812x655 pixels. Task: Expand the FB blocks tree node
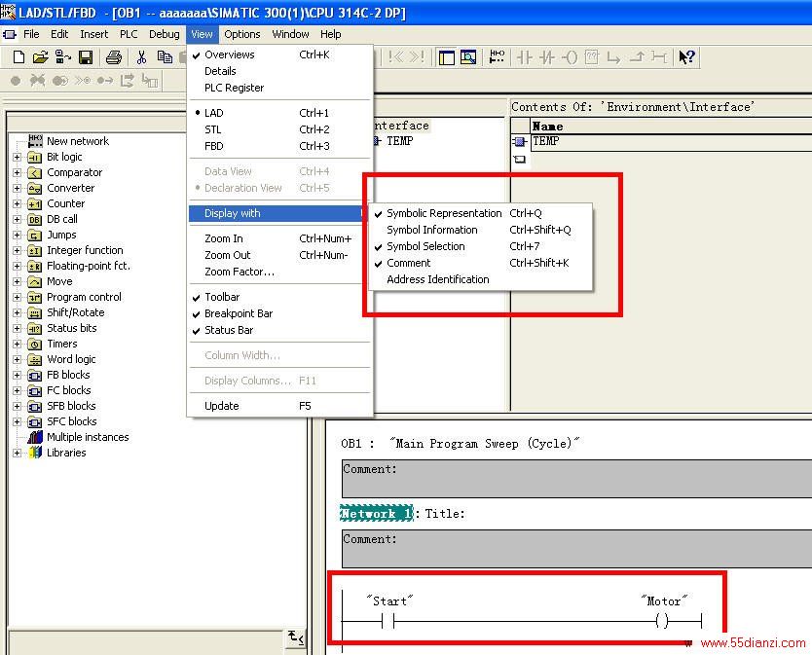[18, 375]
